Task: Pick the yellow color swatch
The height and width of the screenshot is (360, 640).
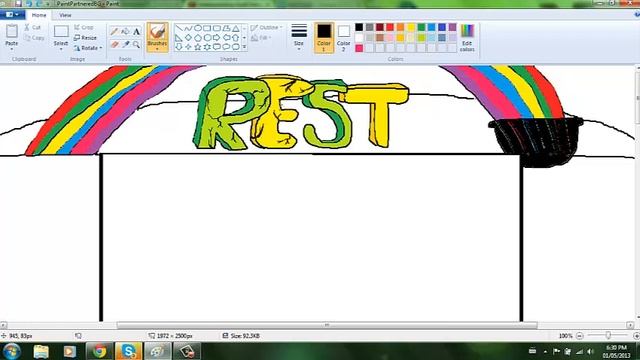Action: coord(411,27)
